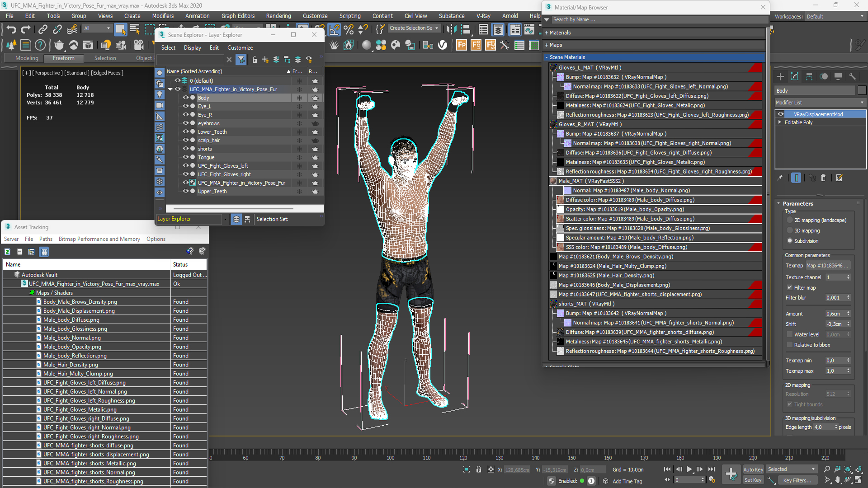Click the wrench and hammer tools icon
Image resolution: width=868 pixels, height=488 pixels.
point(505,45)
